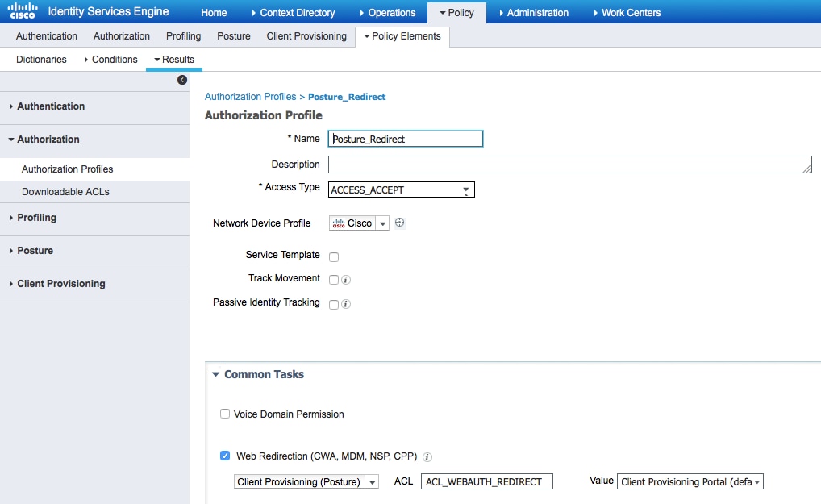This screenshot has width=821, height=504.
Task: Collapse the left sidebar panel arrow
Action: pyautogui.click(x=182, y=80)
